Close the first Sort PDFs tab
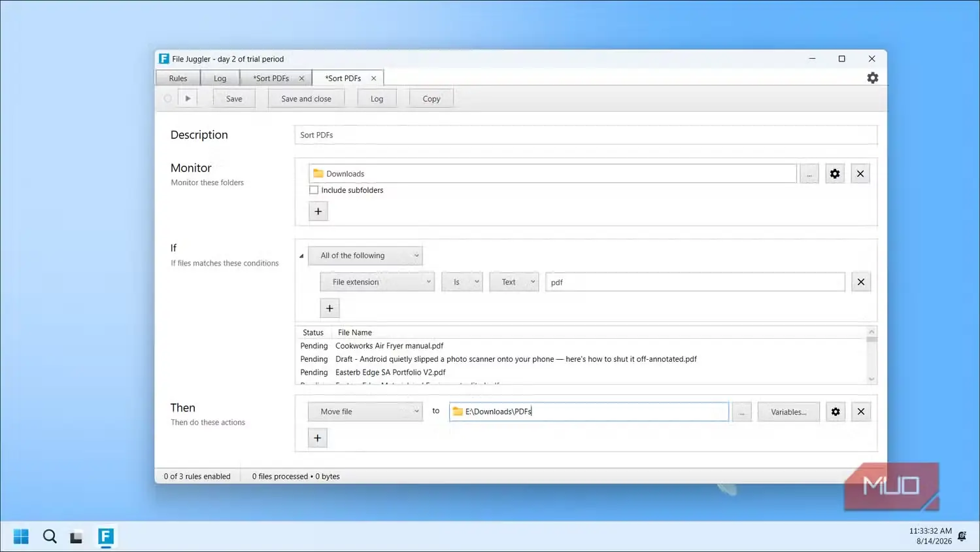The height and width of the screenshot is (552, 980). [x=301, y=78]
